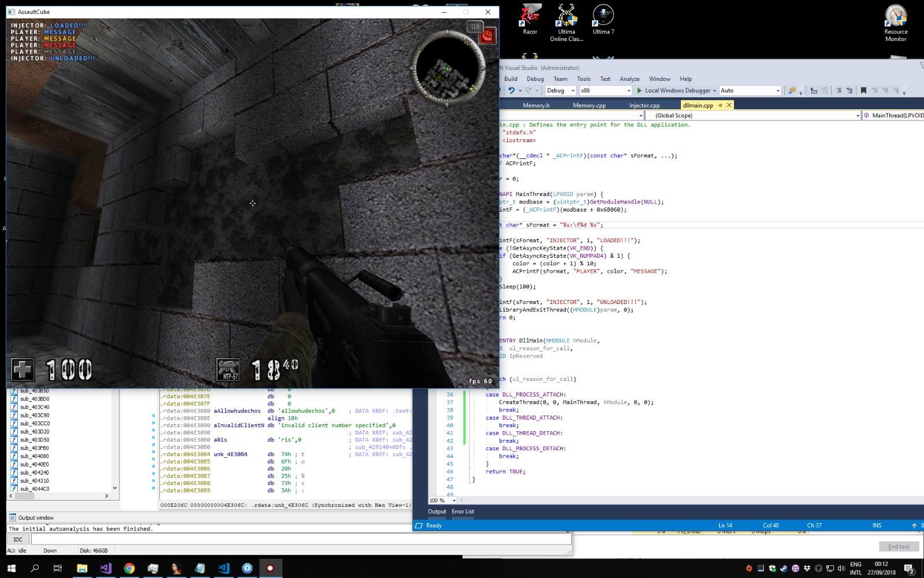Toggle the pin on the dllmain.cpp tab
The width and height of the screenshot is (924, 578).
(721, 105)
